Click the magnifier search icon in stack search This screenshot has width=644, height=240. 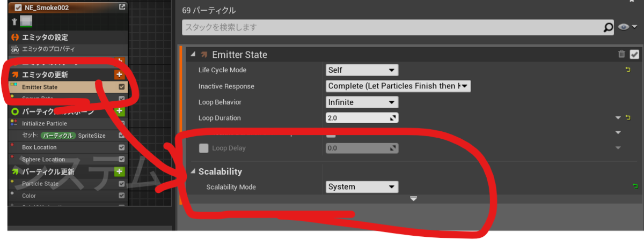(x=608, y=27)
